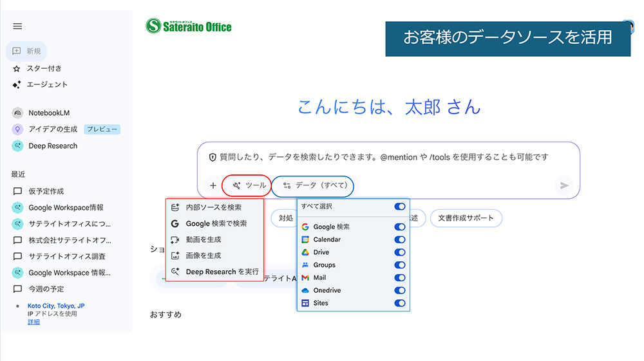Choose 内部ソースを検索 from tools menu
The height and width of the screenshot is (361, 644).
click(x=213, y=208)
